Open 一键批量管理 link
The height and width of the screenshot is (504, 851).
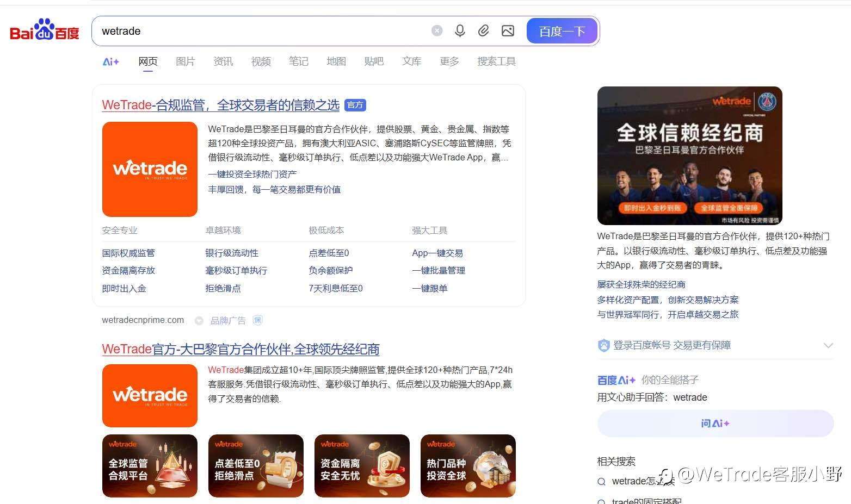coord(439,271)
